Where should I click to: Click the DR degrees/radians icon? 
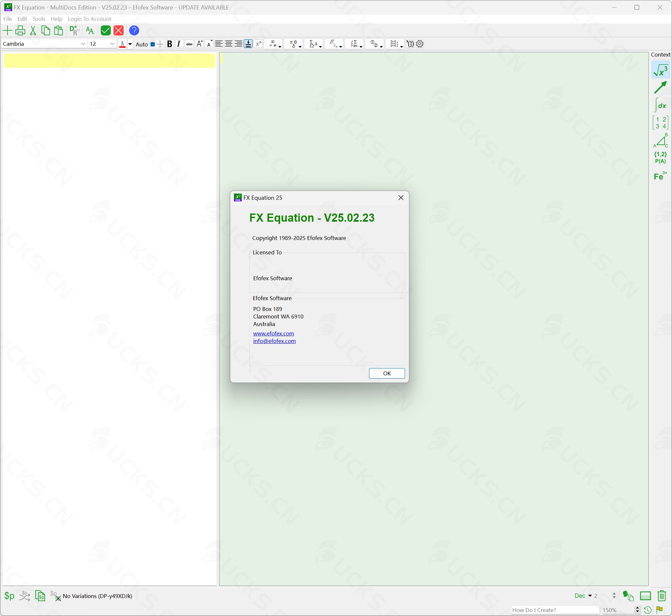coord(74,31)
